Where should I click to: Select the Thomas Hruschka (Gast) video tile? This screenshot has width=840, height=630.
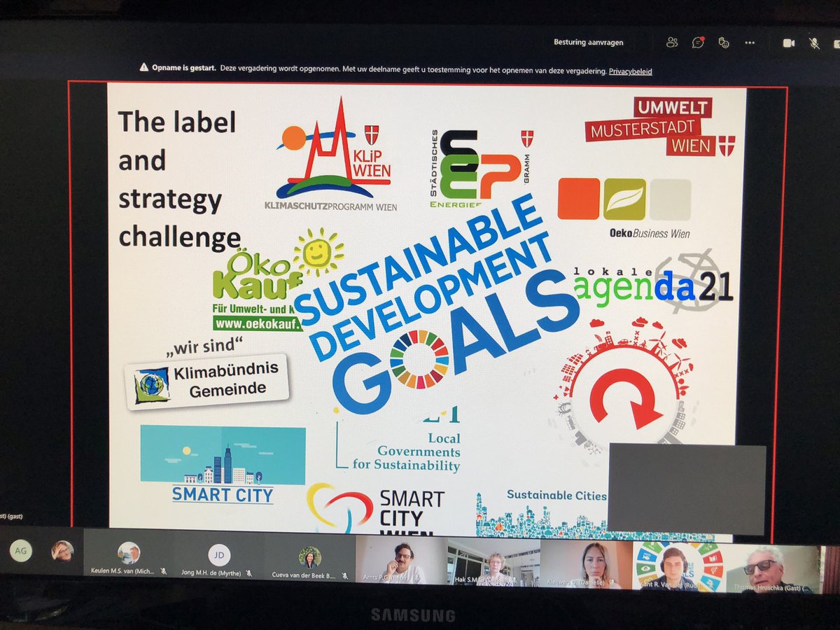coord(772,568)
